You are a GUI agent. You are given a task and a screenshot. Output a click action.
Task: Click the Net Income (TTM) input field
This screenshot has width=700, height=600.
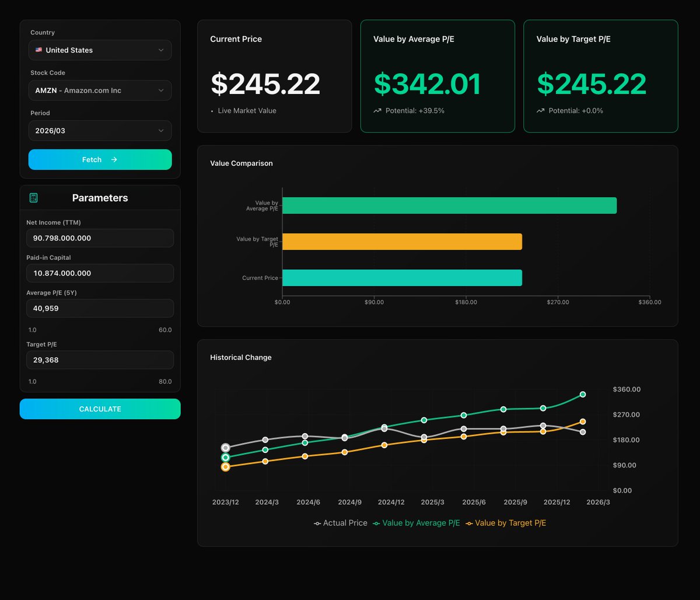tap(100, 238)
